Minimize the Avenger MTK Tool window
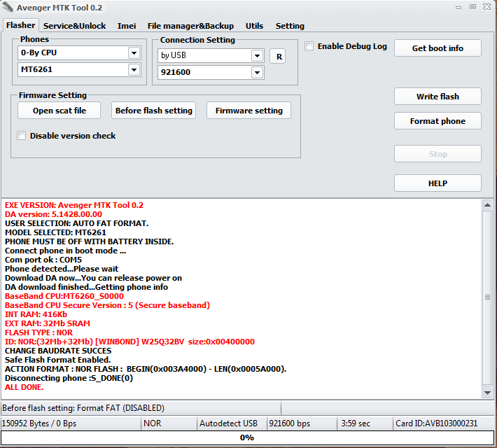The width and height of the screenshot is (497, 448). coord(458,7)
